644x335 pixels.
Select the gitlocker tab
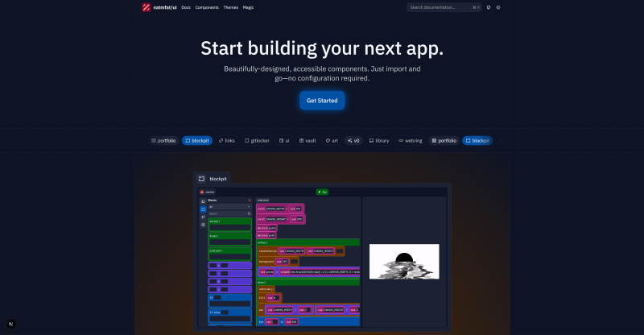tap(257, 140)
